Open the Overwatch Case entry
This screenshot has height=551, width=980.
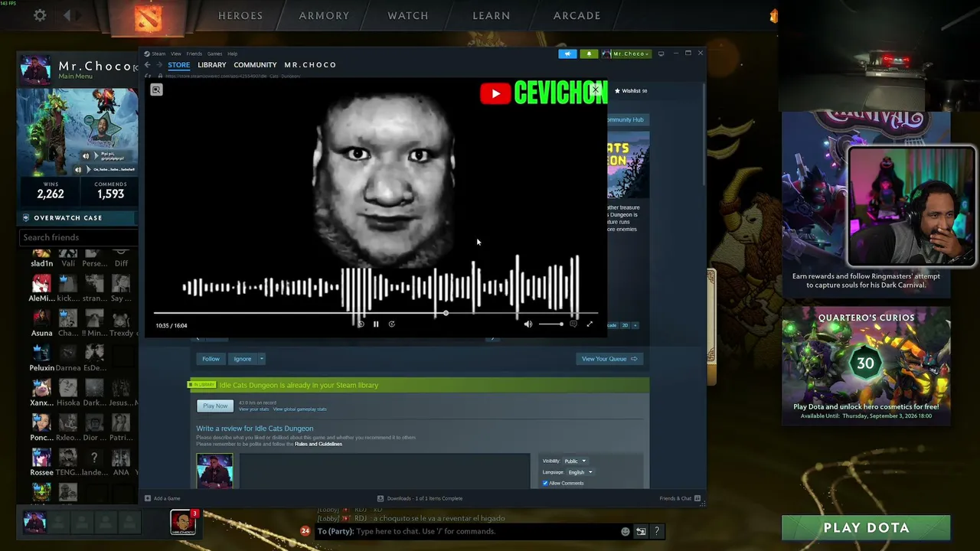[78, 217]
